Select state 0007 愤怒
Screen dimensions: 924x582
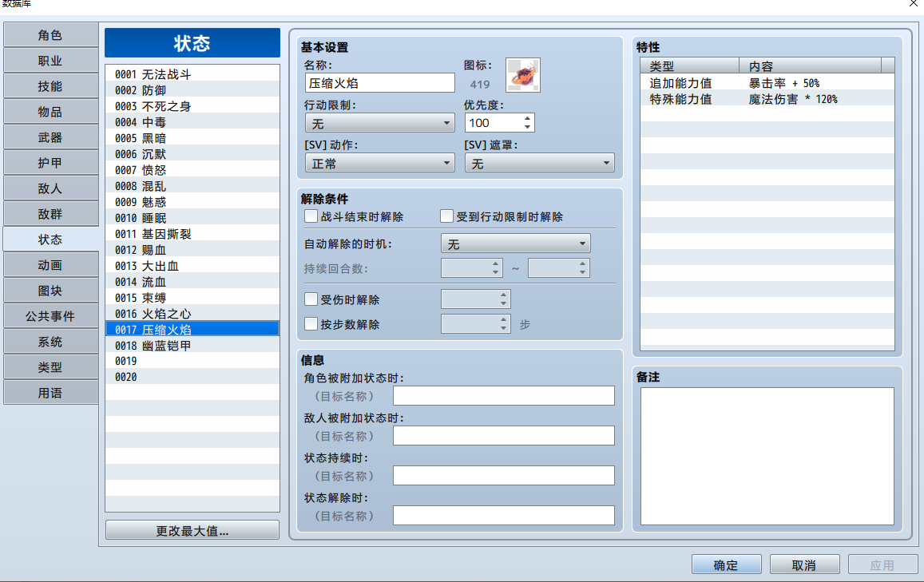192,169
